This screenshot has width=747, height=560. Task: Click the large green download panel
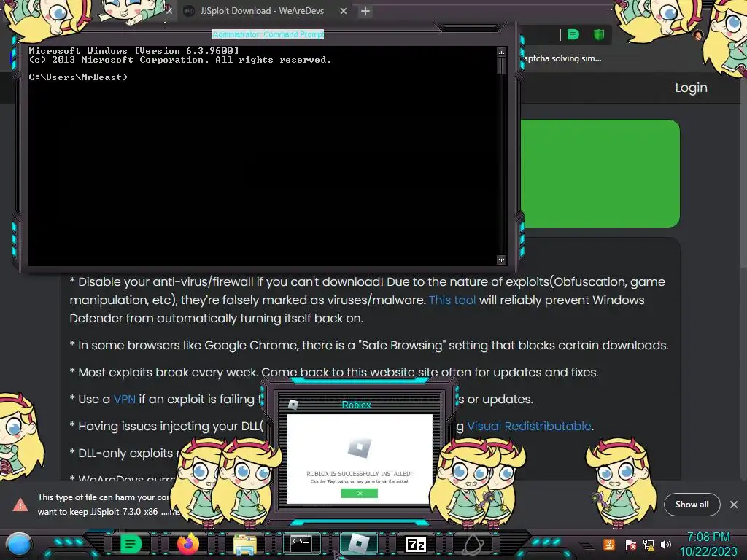coord(600,174)
